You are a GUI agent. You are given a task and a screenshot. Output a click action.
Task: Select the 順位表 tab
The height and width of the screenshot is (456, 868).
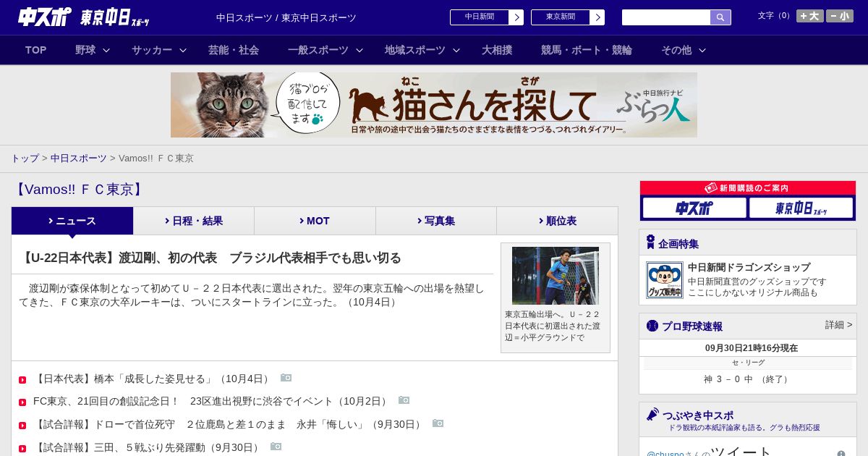click(557, 221)
